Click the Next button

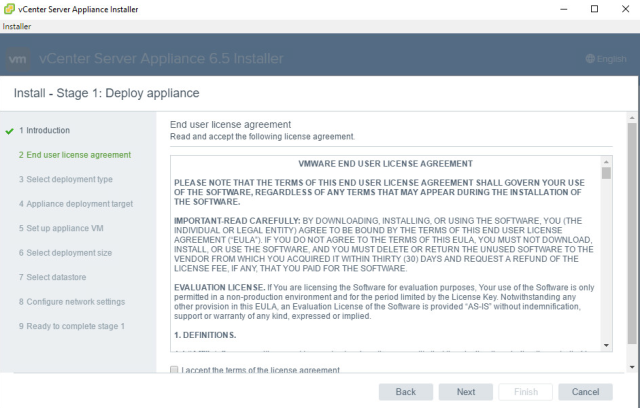(x=466, y=392)
